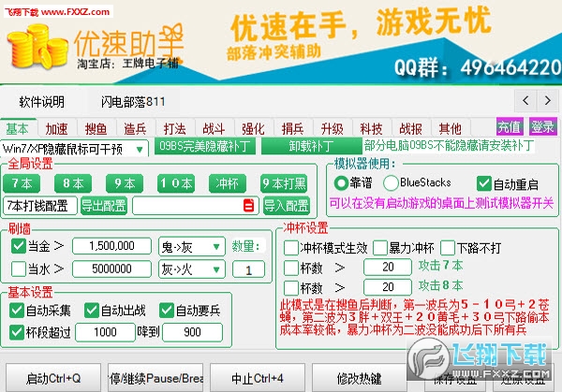This screenshot has width=562, height=392.
Task: Click the 7本 preset button
Action: 22,183
